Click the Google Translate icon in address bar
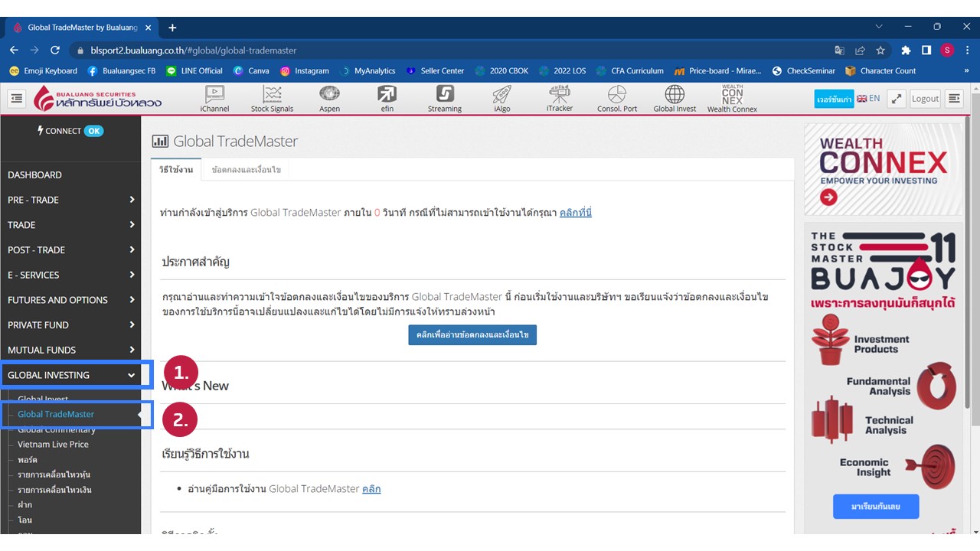 pyautogui.click(x=839, y=51)
